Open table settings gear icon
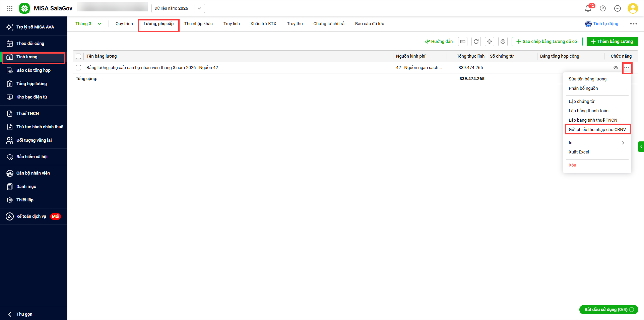Screen dimensions: 644x320 [490, 42]
